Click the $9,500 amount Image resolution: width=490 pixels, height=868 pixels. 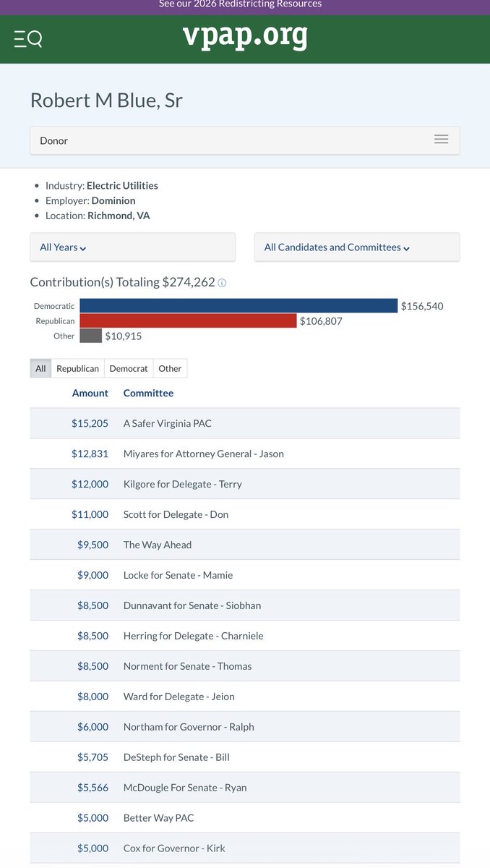[93, 545]
